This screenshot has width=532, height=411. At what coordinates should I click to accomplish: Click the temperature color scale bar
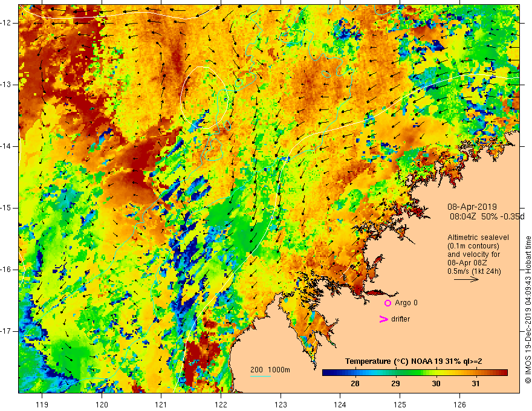(415, 372)
